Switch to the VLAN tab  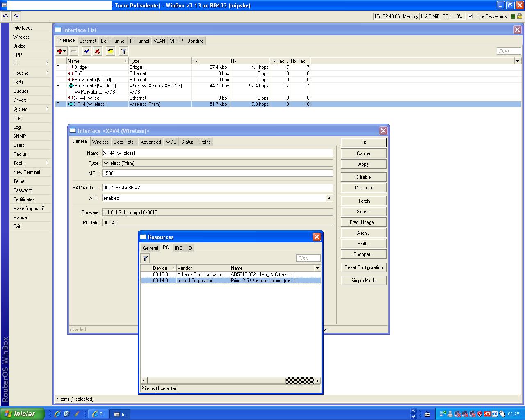(x=159, y=41)
